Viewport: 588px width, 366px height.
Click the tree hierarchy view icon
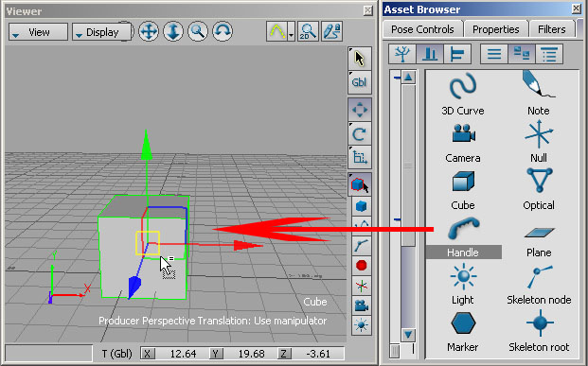click(x=402, y=54)
